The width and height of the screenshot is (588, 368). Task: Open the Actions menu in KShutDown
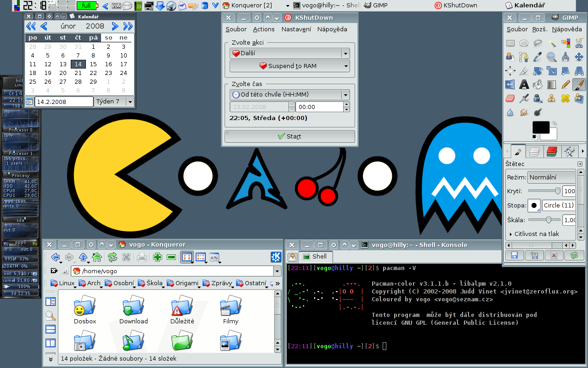264,29
